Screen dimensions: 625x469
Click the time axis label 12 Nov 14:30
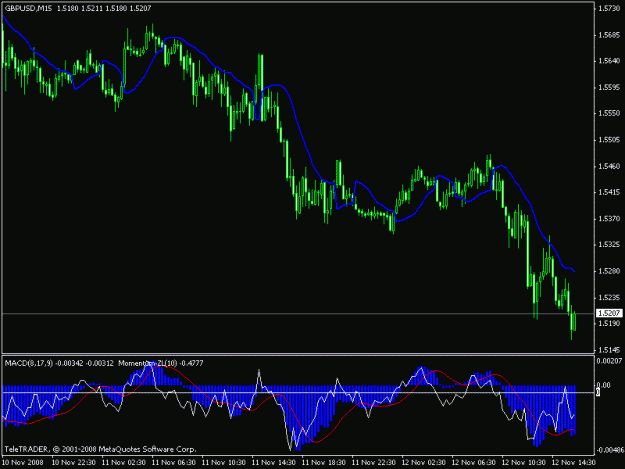[x=573, y=463]
